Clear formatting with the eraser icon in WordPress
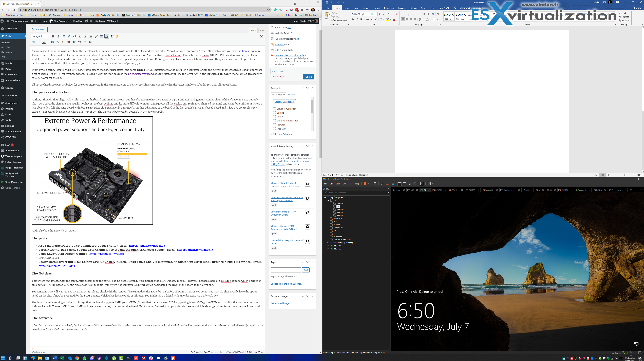The height and width of the screenshot is (361, 644). point(58,42)
